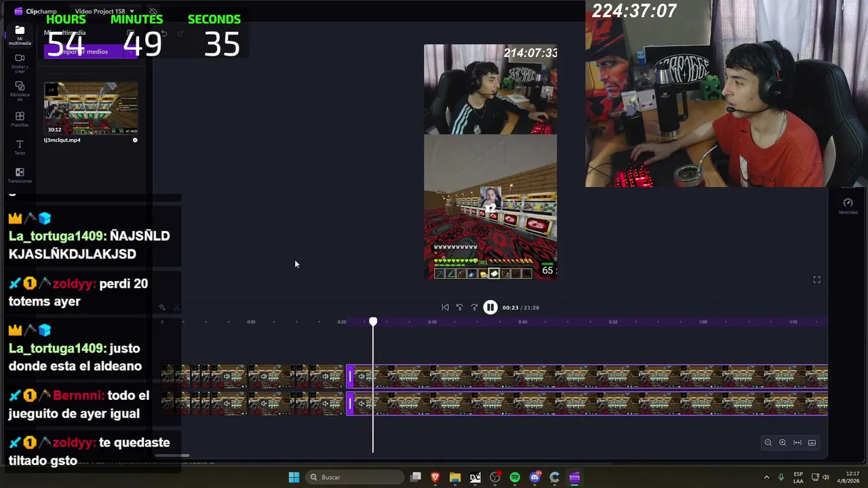Open the Plantillas sidebar panel
Viewport: 868px width, 488px height.
20,119
